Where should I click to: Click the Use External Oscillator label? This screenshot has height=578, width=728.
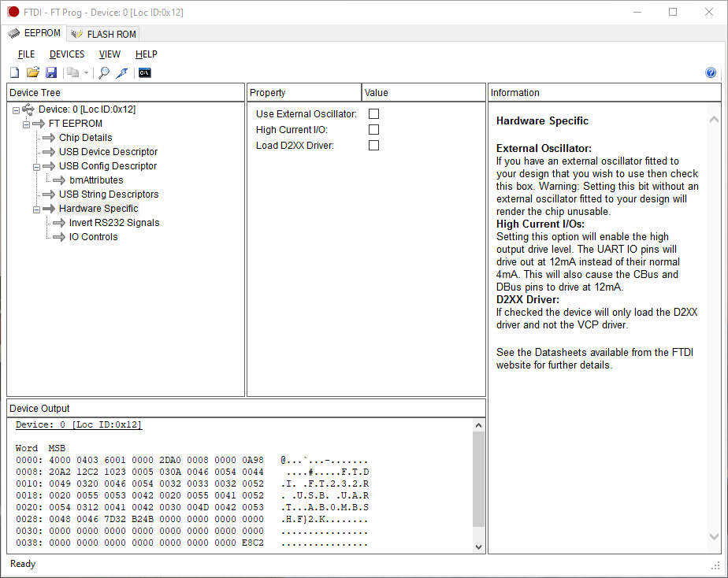coord(306,114)
